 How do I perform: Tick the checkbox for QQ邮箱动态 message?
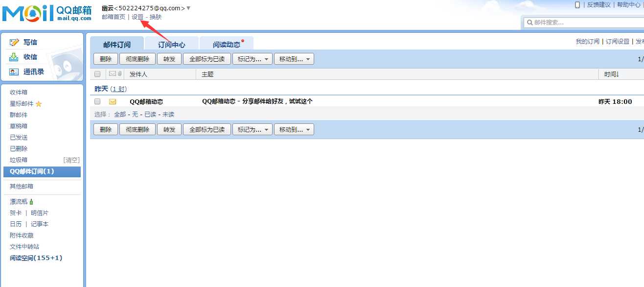(x=97, y=102)
